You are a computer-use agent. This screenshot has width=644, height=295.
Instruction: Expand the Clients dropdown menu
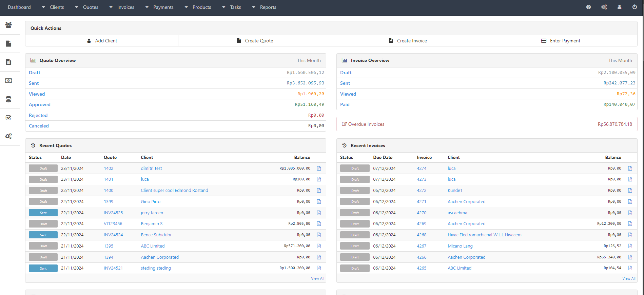(56, 7)
